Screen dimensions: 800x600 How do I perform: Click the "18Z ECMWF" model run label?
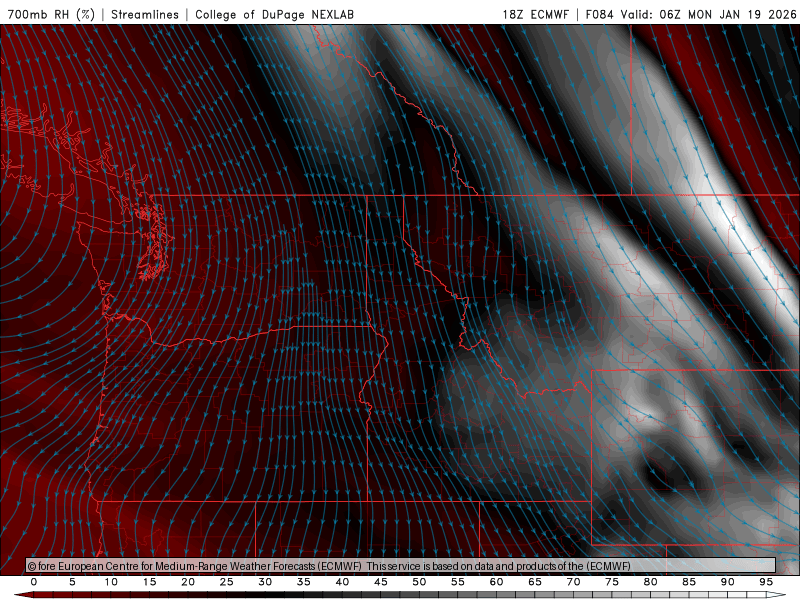[x=535, y=14]
